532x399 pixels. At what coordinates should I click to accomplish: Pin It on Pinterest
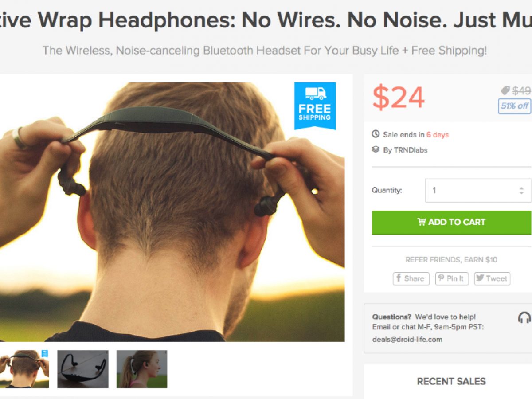452,278
